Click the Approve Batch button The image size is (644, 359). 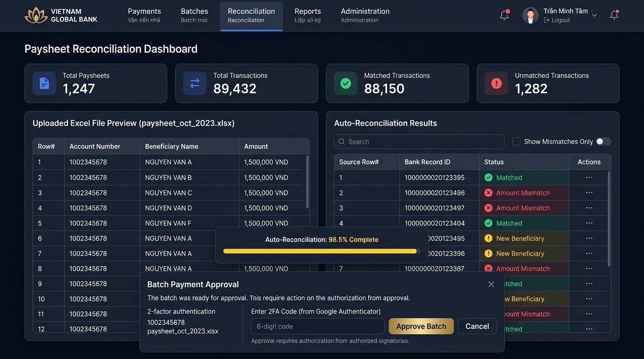pyautogui.click(x=421, y=326)
